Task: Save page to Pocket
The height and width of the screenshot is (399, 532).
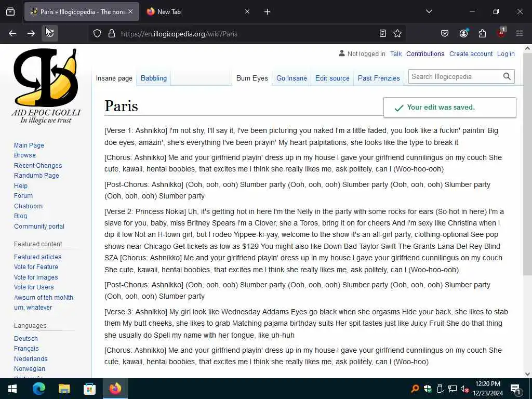Action: pyautogui.click(x=445, y=34)
